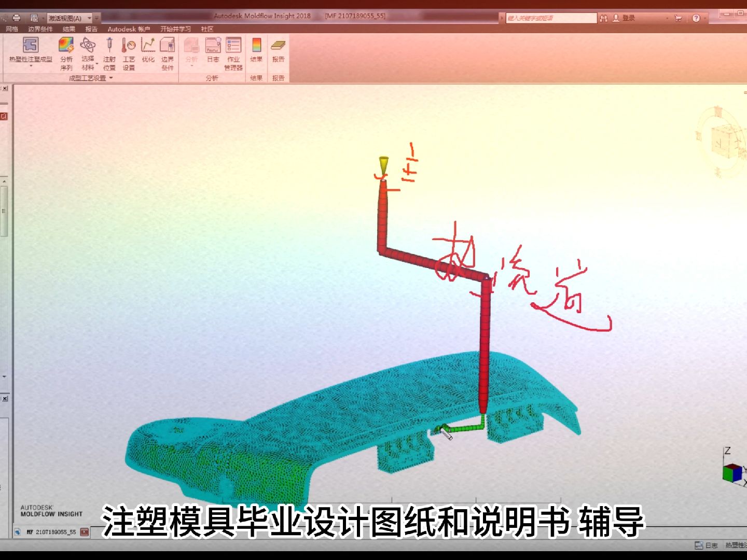
Task: Expand the 成型工艺设置 panel arrow
Action: point(111,78)
